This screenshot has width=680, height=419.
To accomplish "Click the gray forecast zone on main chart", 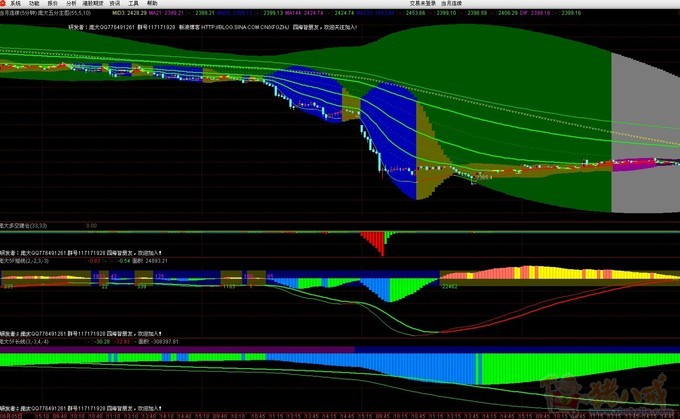I will point(645,132).
